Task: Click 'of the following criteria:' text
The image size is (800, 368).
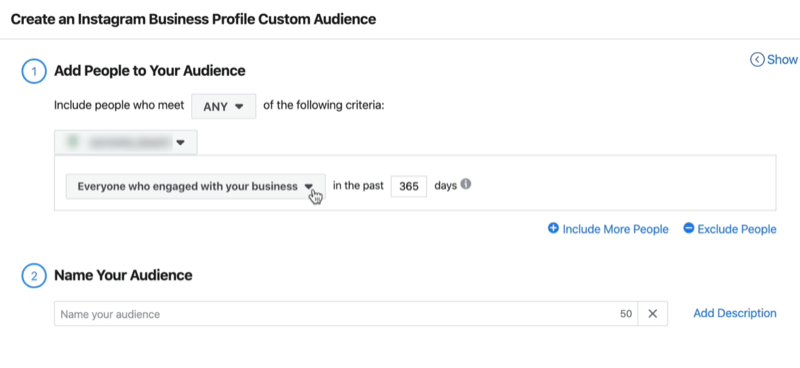Action: [x=323, y=106]
